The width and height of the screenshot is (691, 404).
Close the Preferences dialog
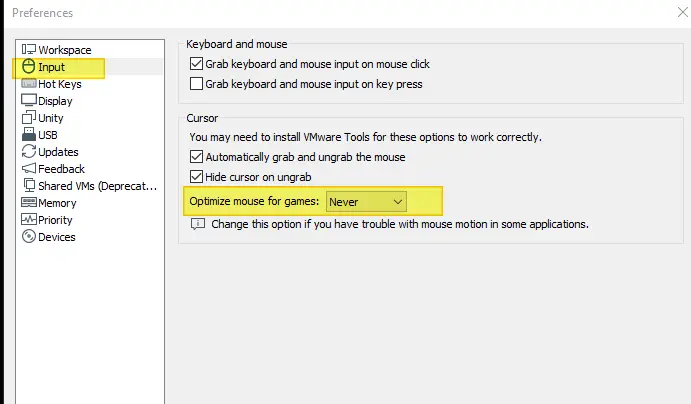point(683,12)
